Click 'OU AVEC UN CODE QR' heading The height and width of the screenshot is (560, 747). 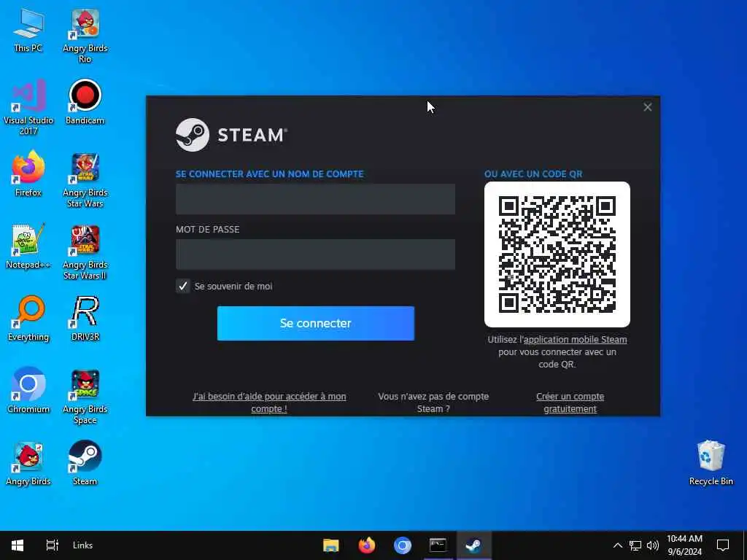pos(533,174)
